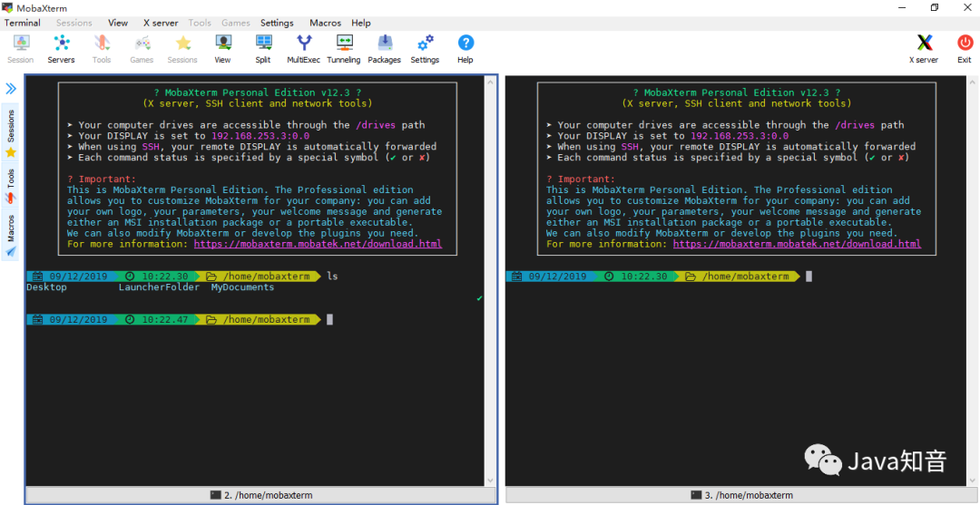Click the 'ls' command text
Viewport: 980px width, 505px height.
point(332,276)
